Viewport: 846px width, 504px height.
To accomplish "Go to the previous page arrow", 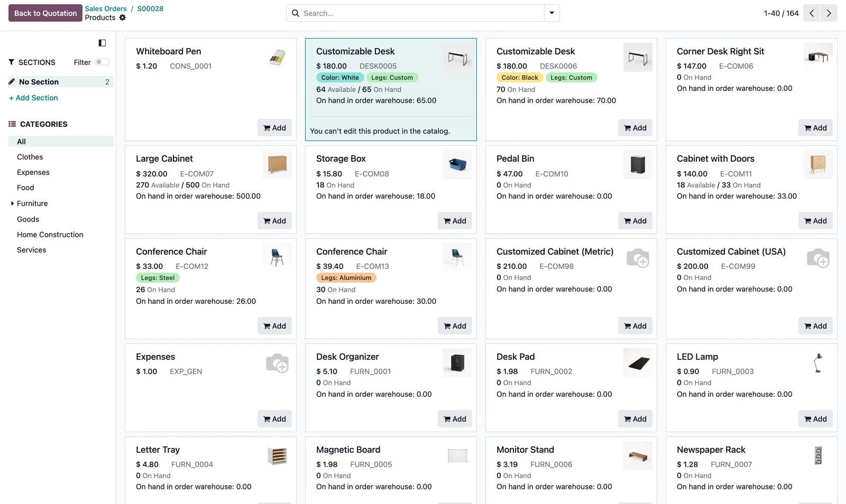I will coord(812,13).
